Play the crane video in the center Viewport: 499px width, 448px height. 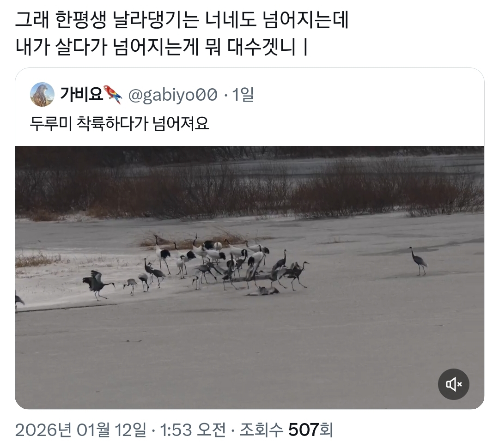pos(250,278)
